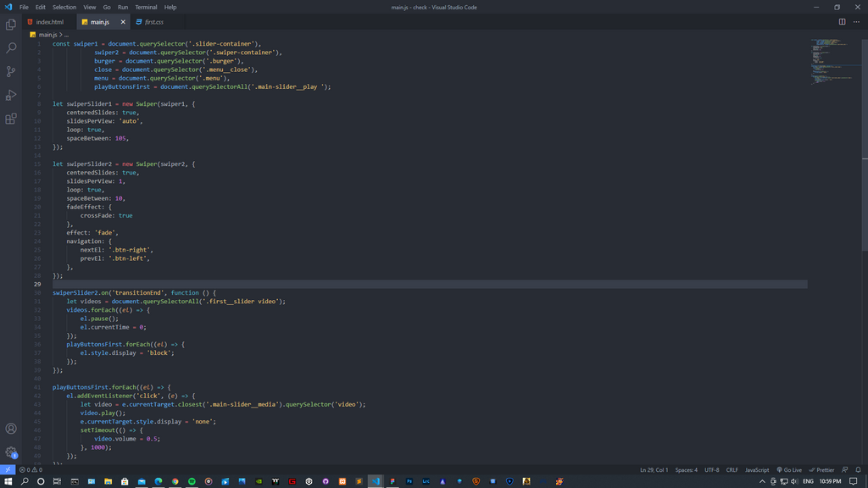Click the editor vertical scrollbar
This screenshot has height=488, width=868.
pos(865,144)
